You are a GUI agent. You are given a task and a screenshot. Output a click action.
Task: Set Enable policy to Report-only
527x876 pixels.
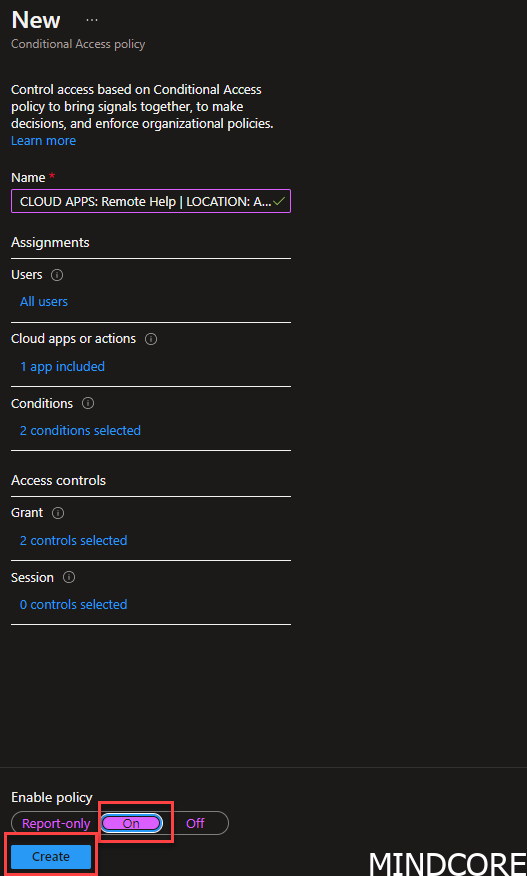pyautogui.click(x=56, y=823)
